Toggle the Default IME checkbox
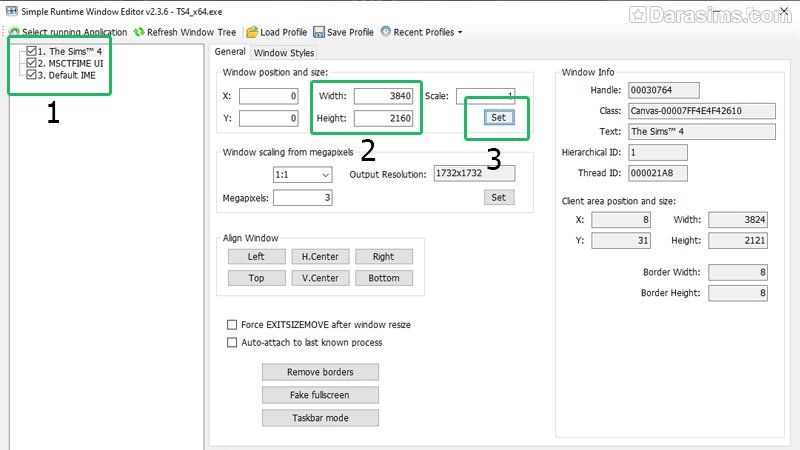The image size is (800, 450). pos(31,75)
